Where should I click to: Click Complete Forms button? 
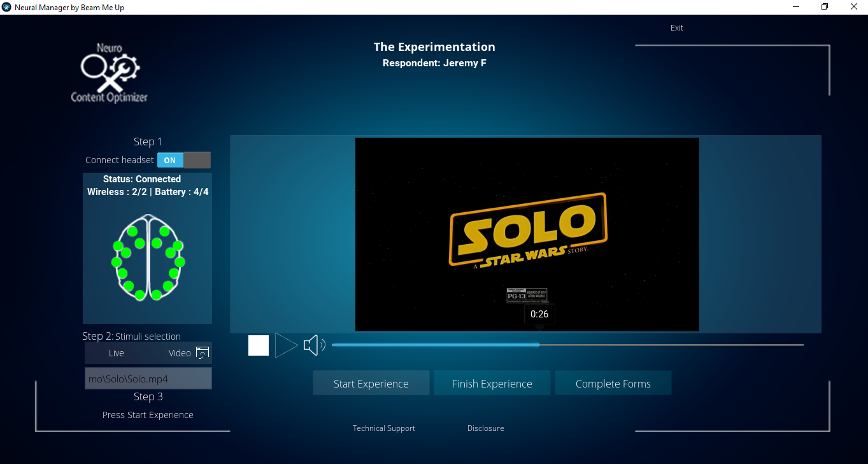click(x=613, y=384)
